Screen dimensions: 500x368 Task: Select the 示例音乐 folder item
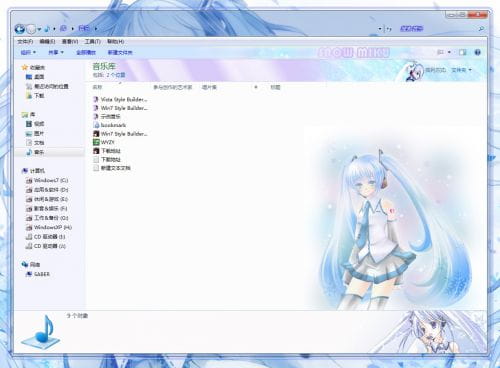point(107,116)
